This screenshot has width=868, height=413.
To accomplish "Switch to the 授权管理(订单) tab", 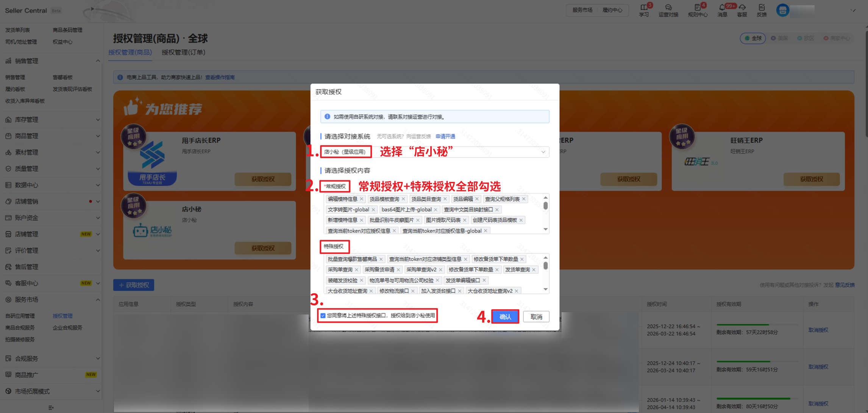I will point(183,52).
